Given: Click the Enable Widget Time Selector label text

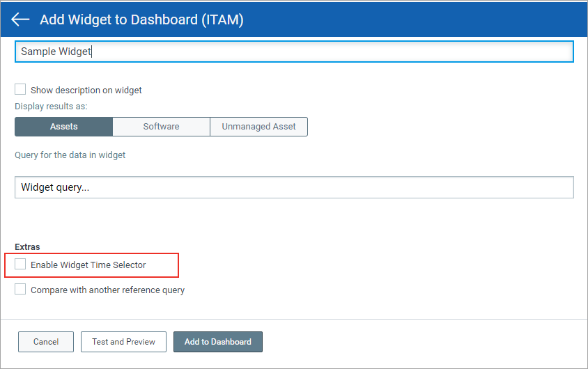Looking at the screenshot, I should 88,265.
